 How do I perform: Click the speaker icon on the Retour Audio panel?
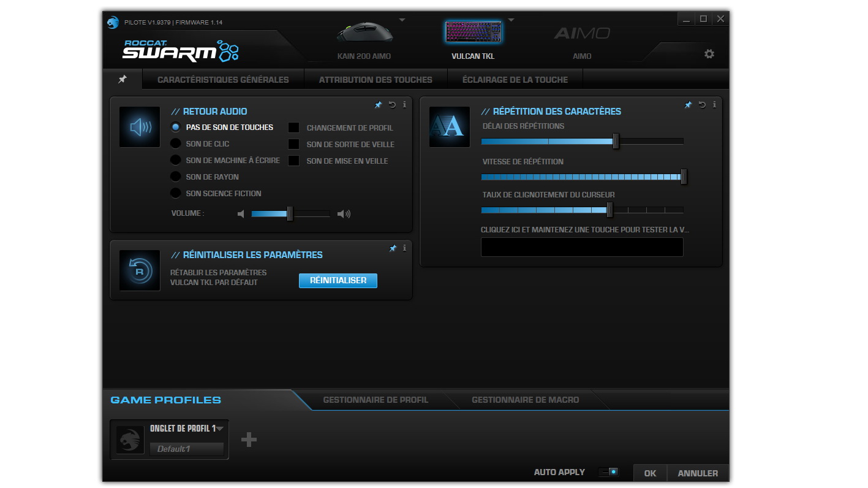coord(139,127)
